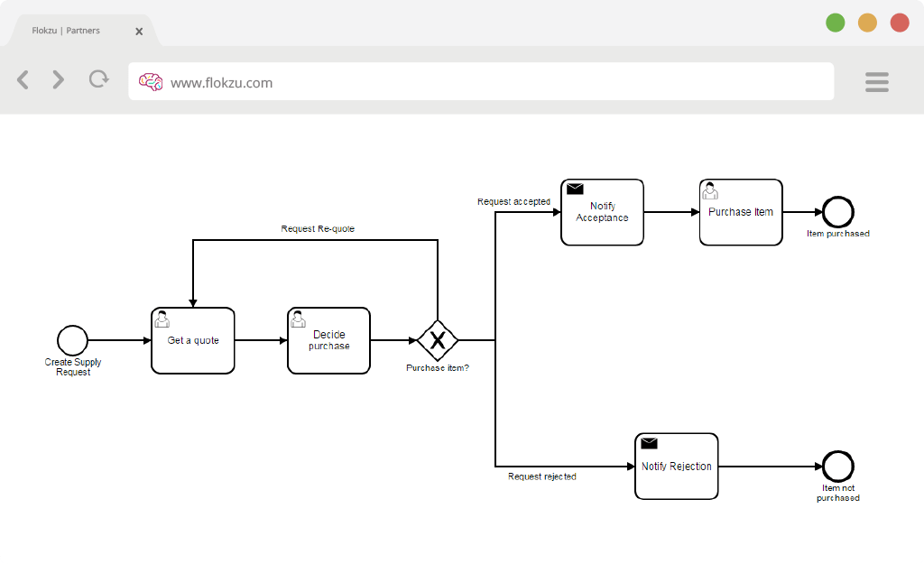Viewport: 924px width, 564px height.
Task: Click the envelope icon on Notify Acceptance
Action: (x=575, y=189)
